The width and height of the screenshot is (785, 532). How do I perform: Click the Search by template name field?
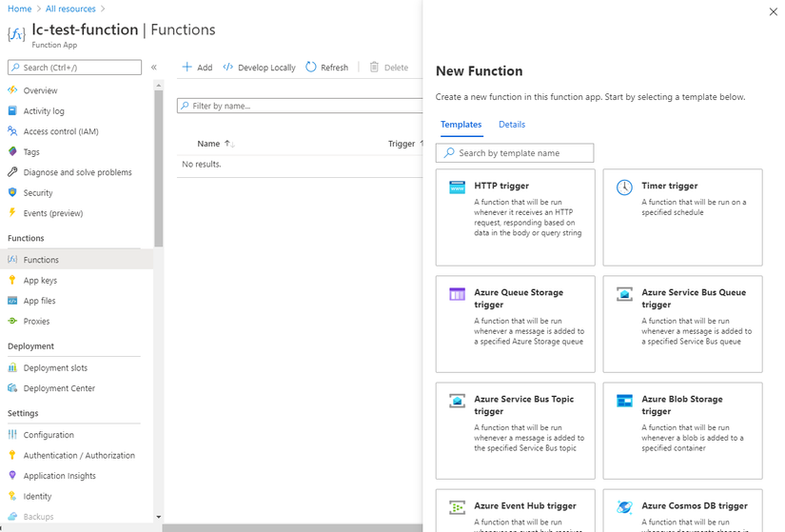[x=515, y=153]
